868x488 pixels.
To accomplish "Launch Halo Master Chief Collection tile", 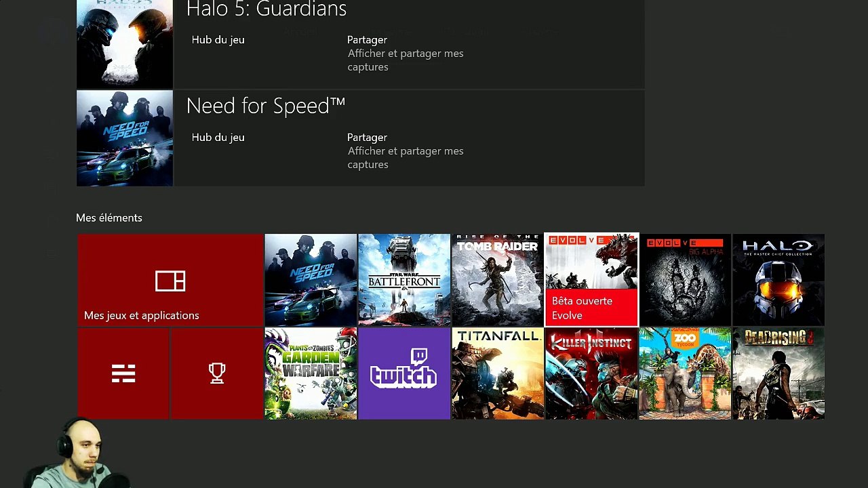I will pos(778,280).
